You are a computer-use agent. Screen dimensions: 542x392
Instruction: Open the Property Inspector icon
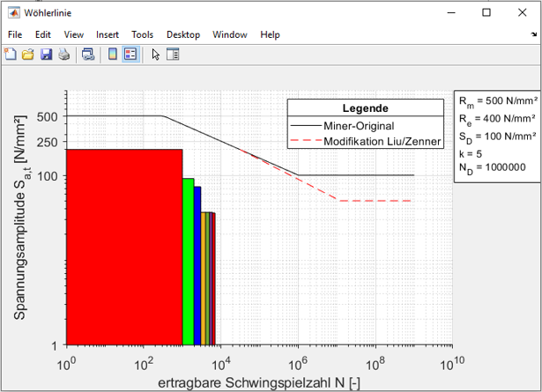[173, 55]
